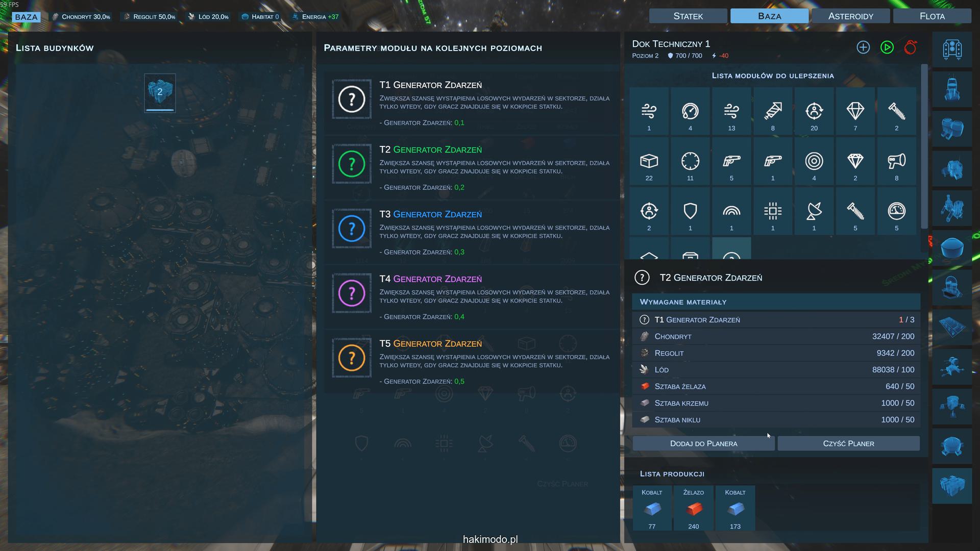980x551 pixels.
Task: Choose the dome building in right sidebar
Action: [x=951, y=248]
